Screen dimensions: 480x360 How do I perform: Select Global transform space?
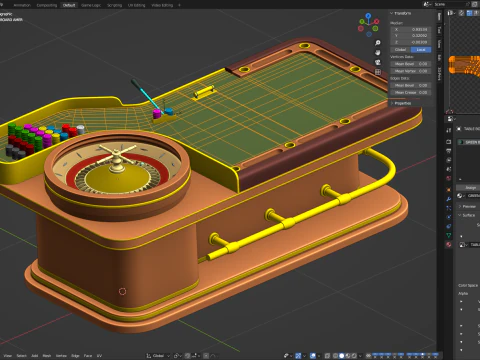pyautogui.click(x=400, y=50)
